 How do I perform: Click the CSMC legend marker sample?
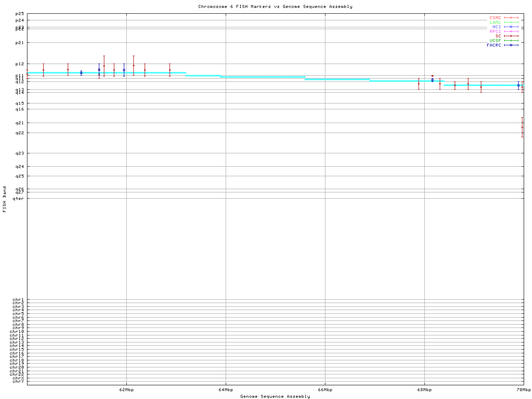point(511,18)
